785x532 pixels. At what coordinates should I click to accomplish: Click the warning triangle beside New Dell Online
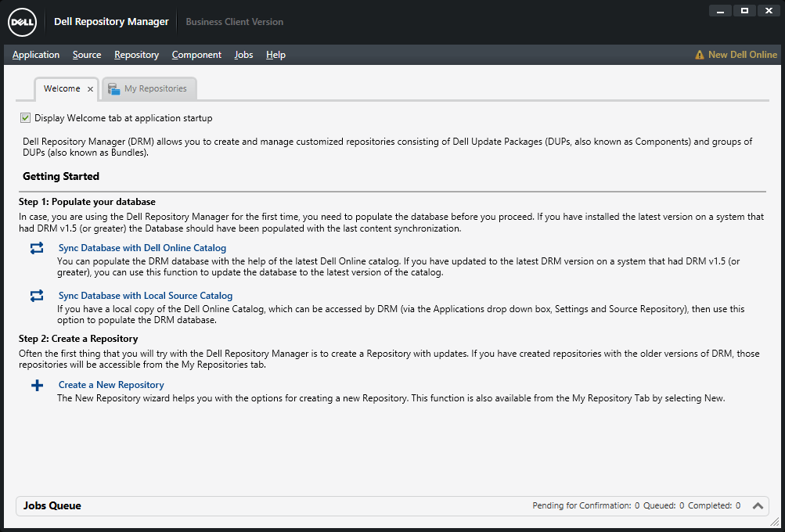click(x=698, y=54)
